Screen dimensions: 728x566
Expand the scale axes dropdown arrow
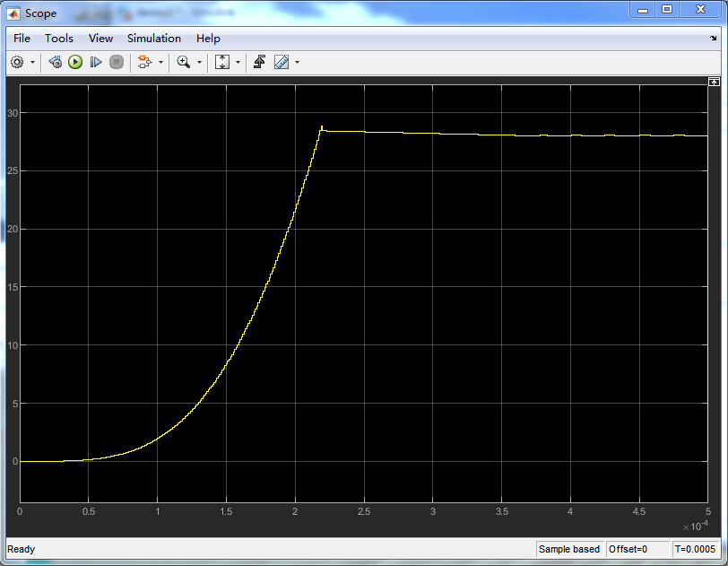tap(238, 63)
